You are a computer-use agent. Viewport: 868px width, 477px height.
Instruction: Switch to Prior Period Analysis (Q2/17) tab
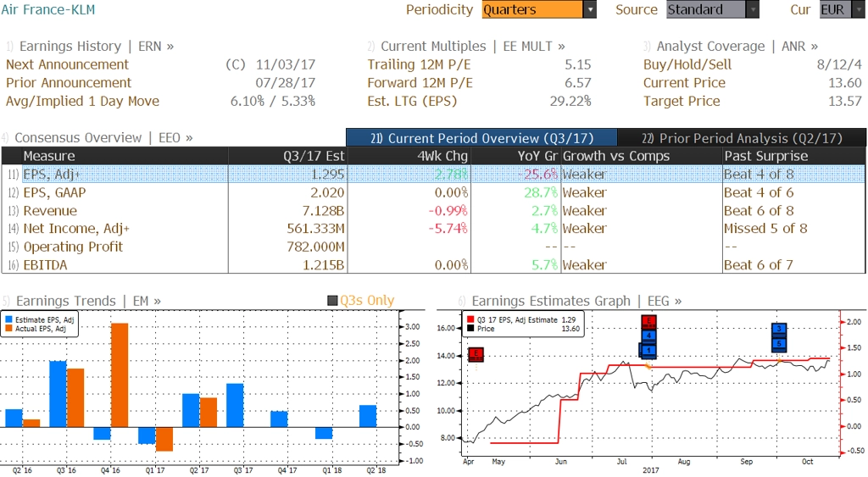742,138
